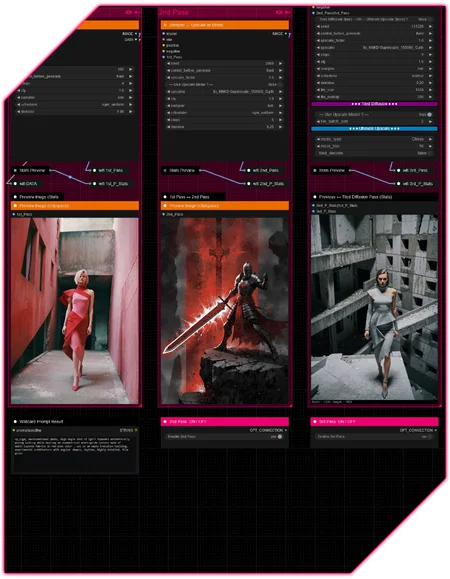Viewport: 450px width, 579px height.
Task: Increase tile_batch_size 2 with its right arrow
Action: tap(430, 121)
